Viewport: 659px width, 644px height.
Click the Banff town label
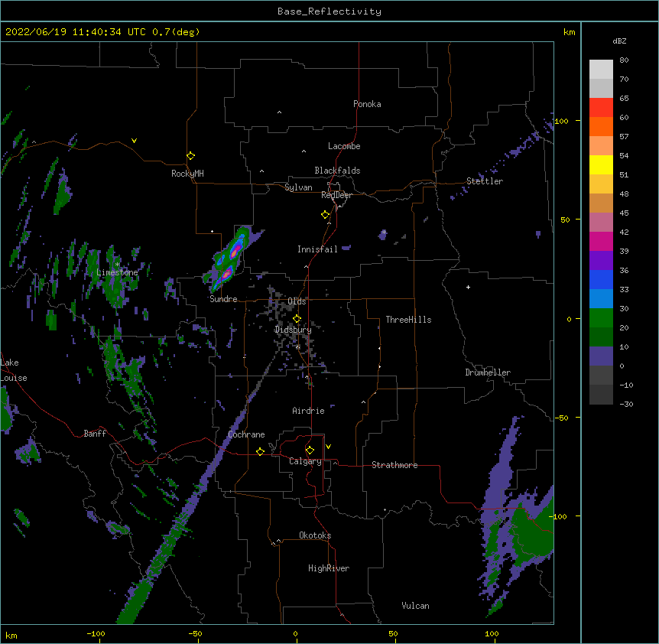click(95, 434)
